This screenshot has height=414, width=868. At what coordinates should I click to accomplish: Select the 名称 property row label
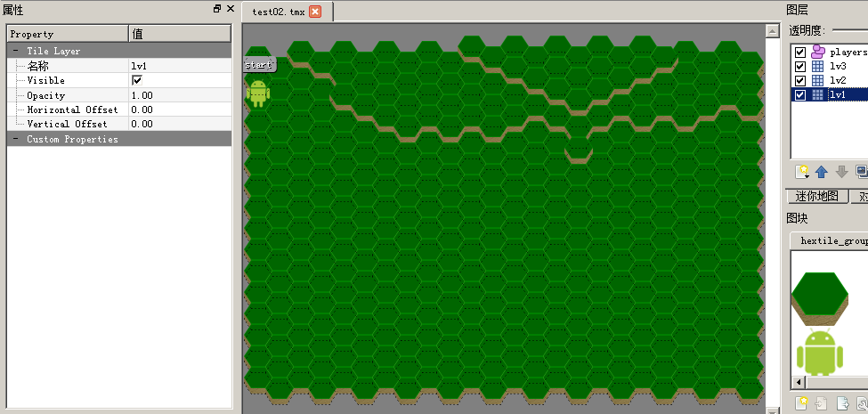[37, 66]
